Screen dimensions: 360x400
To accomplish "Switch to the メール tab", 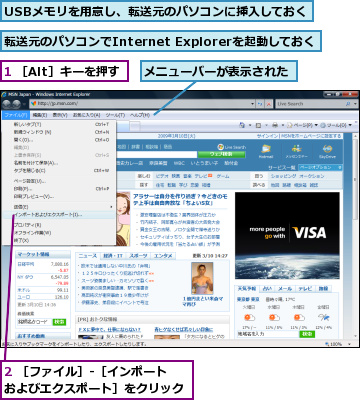I will [285, 289].
